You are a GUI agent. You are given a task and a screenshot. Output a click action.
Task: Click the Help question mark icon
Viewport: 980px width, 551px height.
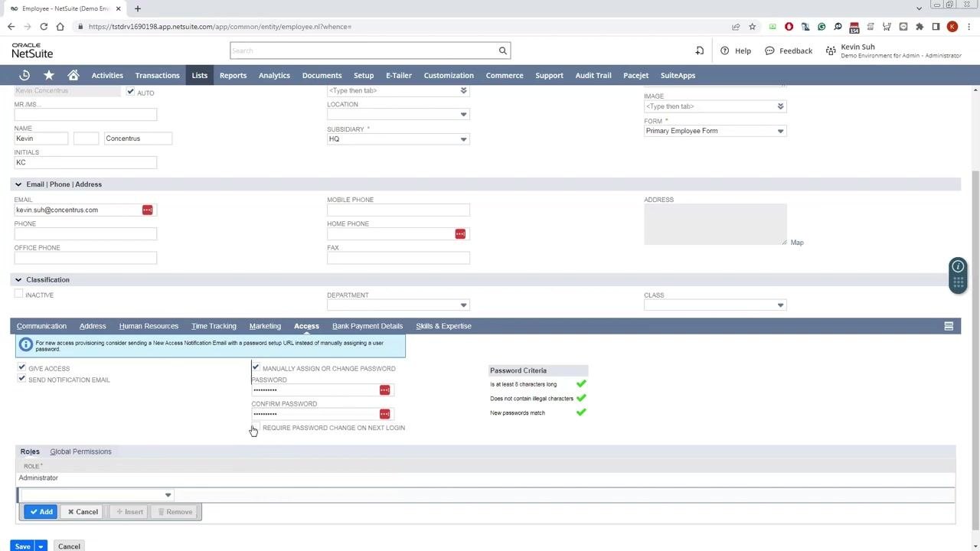[724, 51]
